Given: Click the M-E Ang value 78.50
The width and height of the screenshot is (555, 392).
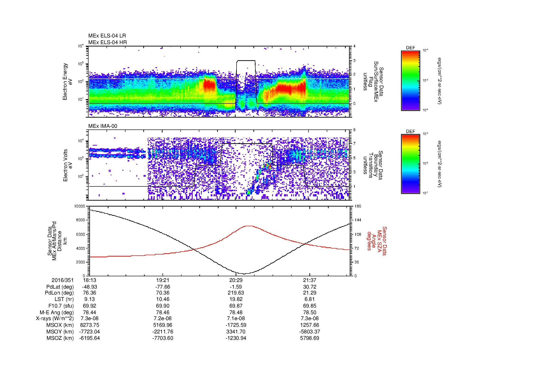Looking at the screenshot, I should tap(310, 312).
